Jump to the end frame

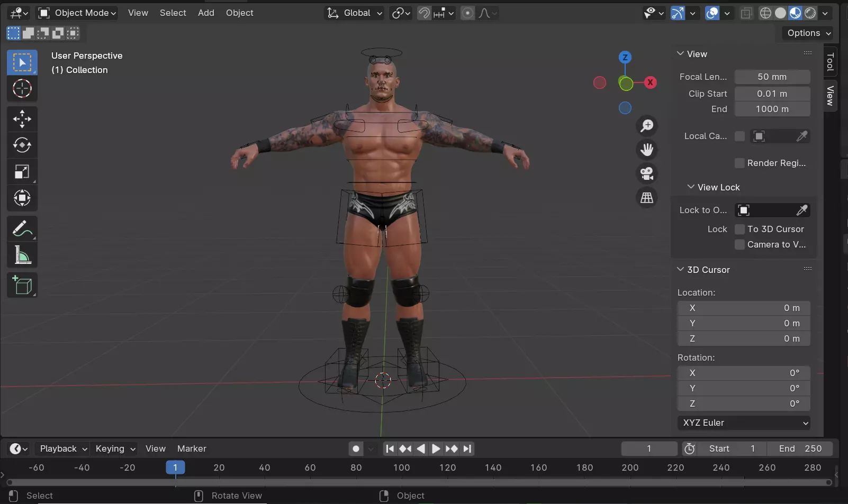click(x=467, y=448)
